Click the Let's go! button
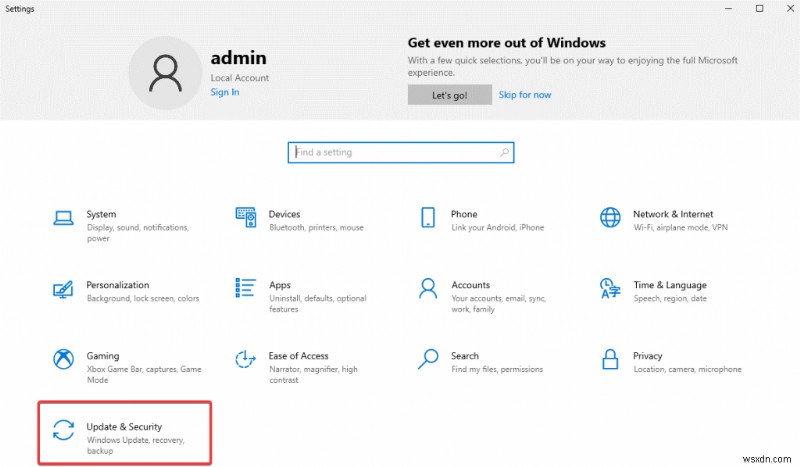 click(449, 95)
